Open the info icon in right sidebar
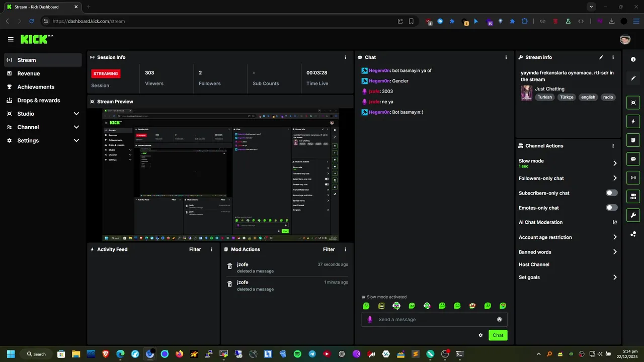The height and width of the screenshot is (362, 644). (633, 59)
